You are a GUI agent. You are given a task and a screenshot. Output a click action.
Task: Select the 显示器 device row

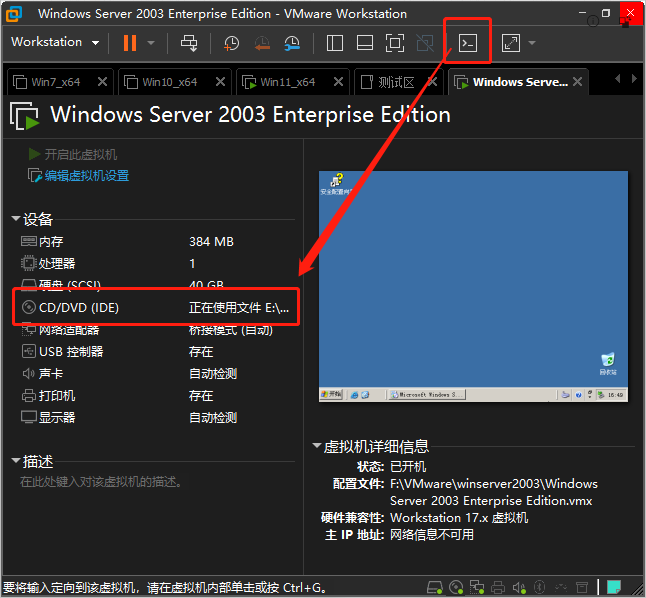click(157, 417)
